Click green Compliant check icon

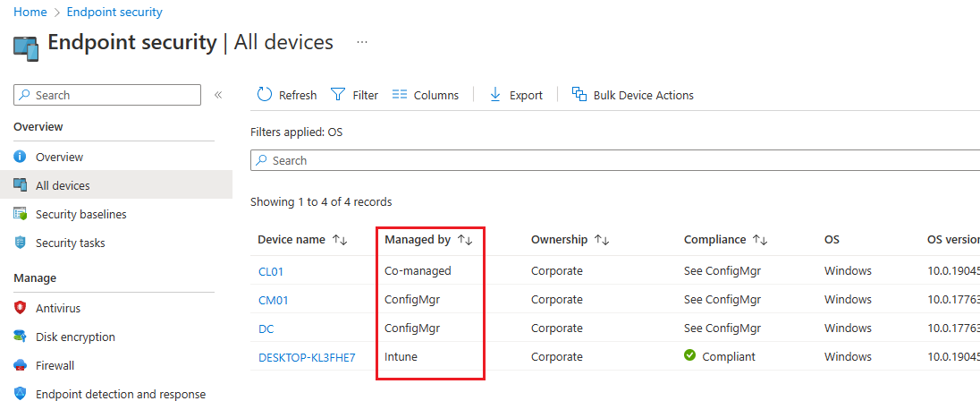pyautogui.click(x=690, y=355)
